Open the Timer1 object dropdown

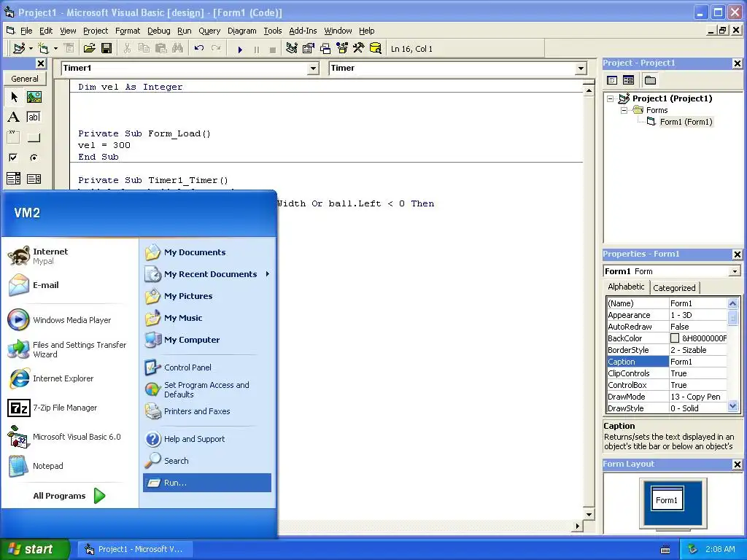[313, 68]
